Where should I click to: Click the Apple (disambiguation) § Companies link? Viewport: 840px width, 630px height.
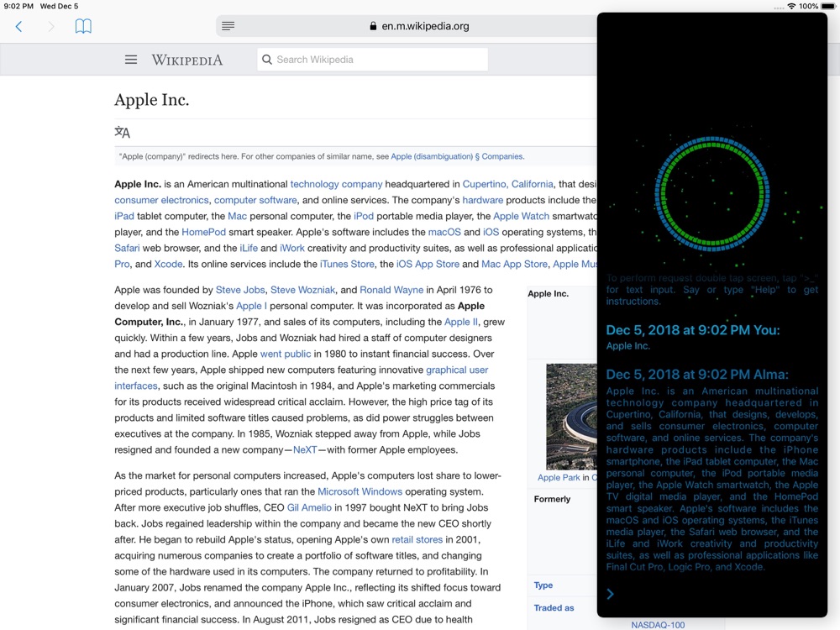[x=457, y=156]
